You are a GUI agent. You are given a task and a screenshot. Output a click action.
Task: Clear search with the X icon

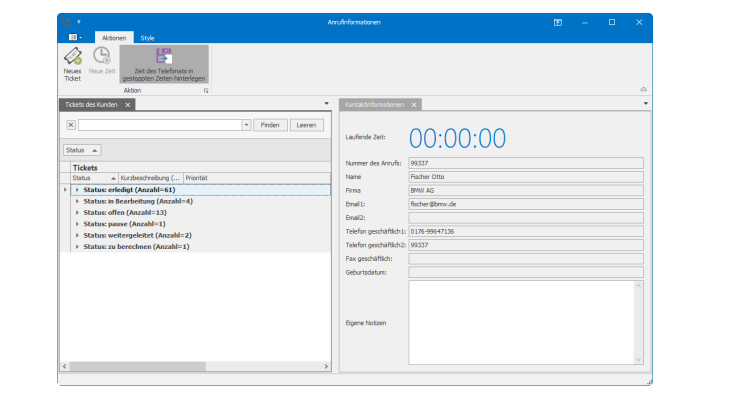pyautogui.click(x=70, y=125)
